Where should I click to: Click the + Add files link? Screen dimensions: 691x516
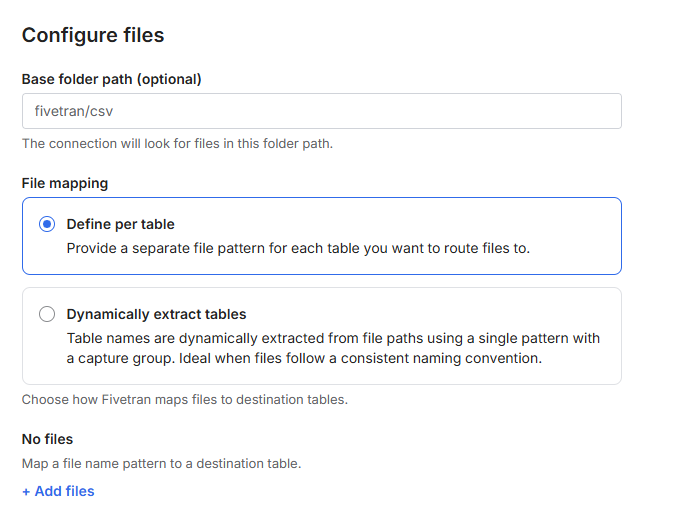58,491
